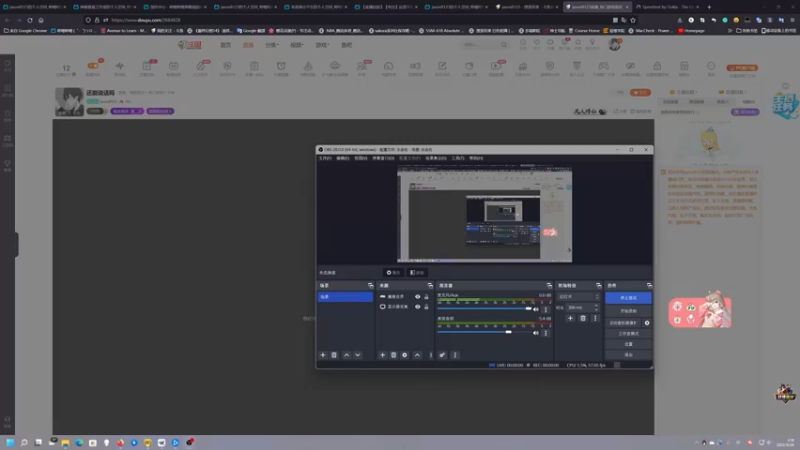
Task: Open OBS 工具 (Tools) menu
Action: click(458, 158)
